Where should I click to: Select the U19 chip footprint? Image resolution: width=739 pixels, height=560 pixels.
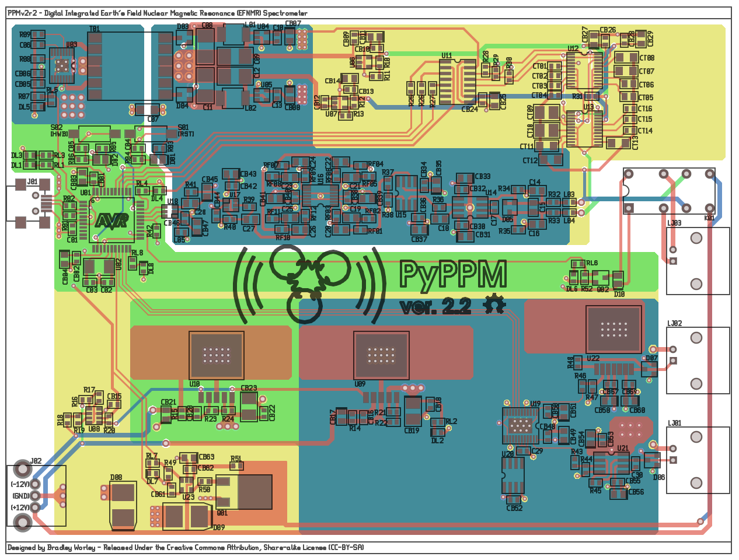pyautogui.click(x=520, y=425)
